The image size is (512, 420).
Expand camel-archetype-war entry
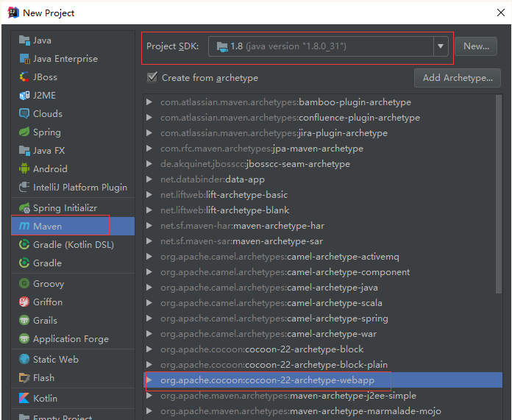point(149,334)
